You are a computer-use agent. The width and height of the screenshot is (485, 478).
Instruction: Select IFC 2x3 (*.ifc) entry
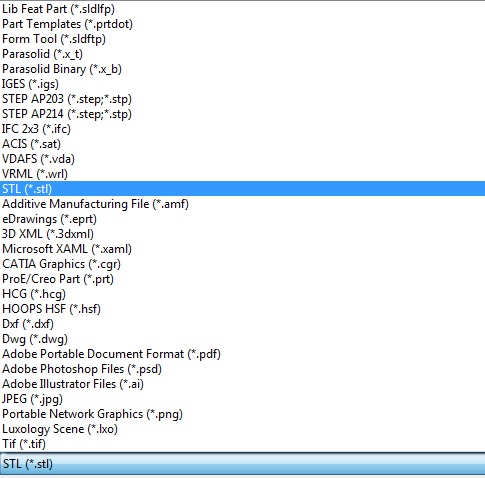(242, 129)
